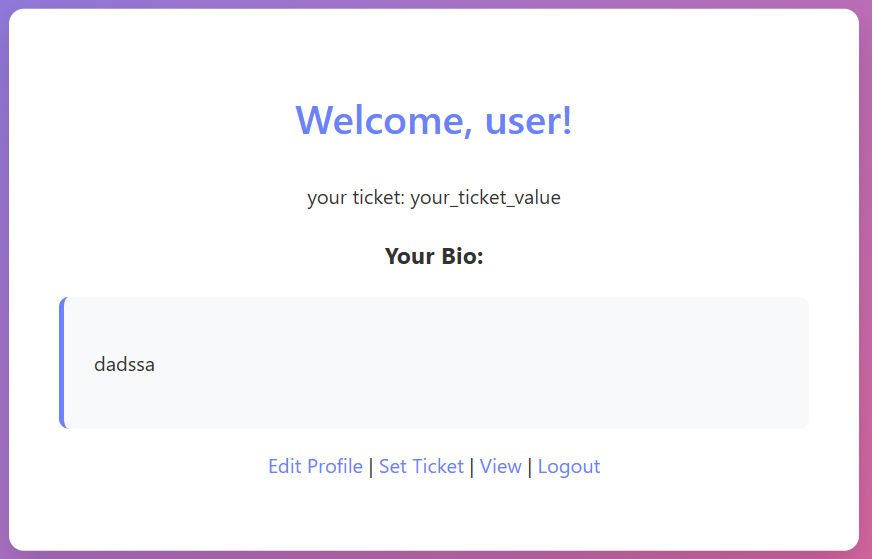Open the View link
Screen dimensions: 872x559
[x=500, y=466]
